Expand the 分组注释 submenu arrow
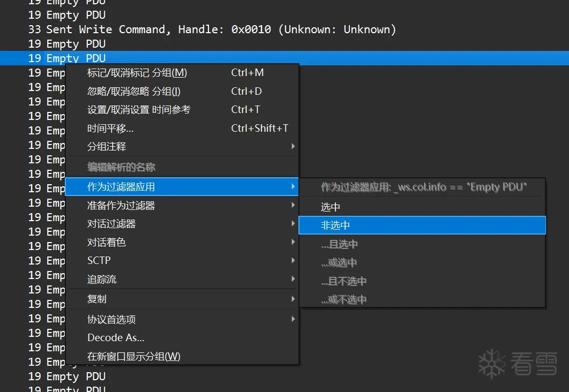 pos(293,146)
